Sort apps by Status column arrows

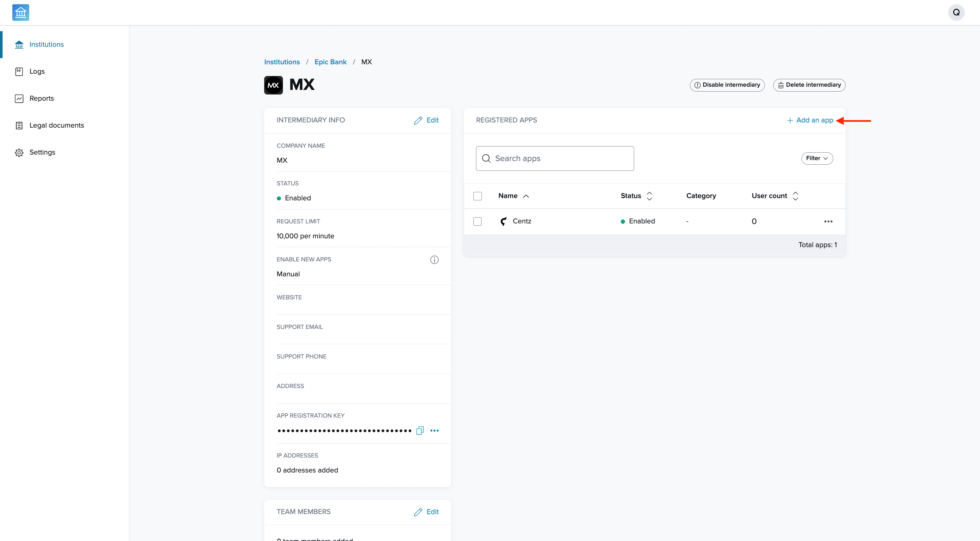pyautogui.click(x=649, y=196)
